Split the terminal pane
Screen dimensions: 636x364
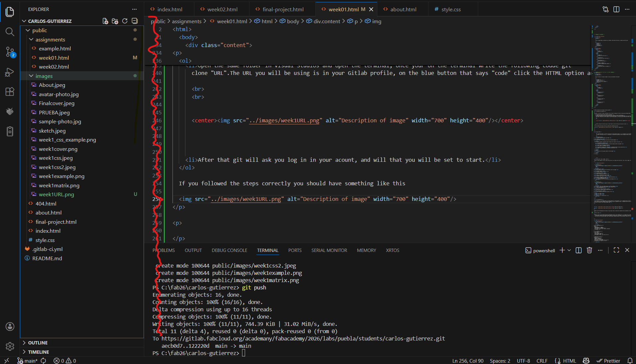579,250
